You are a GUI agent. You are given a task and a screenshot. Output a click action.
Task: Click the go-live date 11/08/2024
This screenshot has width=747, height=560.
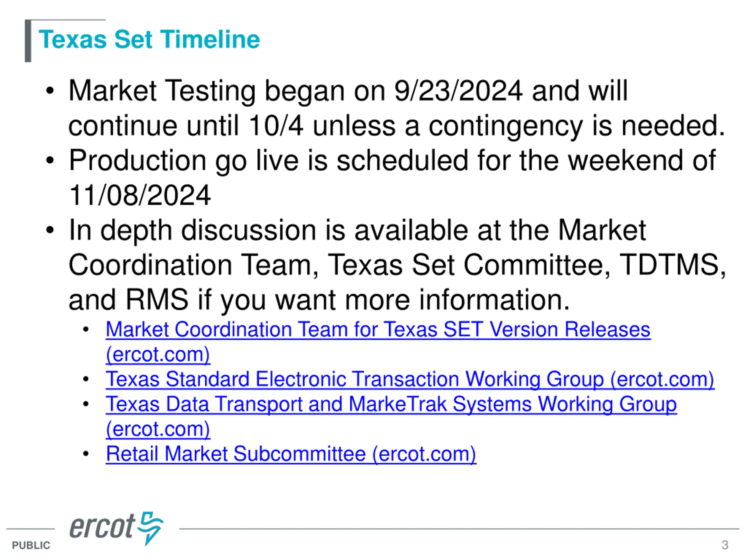(x=140, y=195)
